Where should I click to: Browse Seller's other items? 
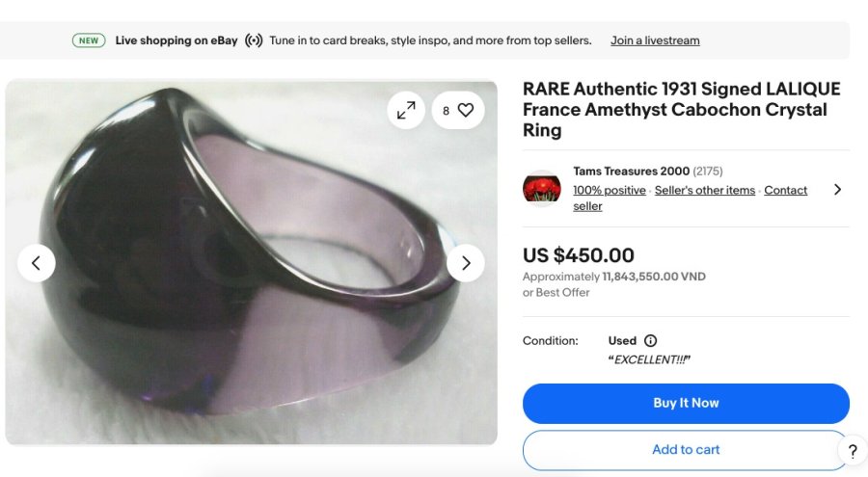[704, 190]
